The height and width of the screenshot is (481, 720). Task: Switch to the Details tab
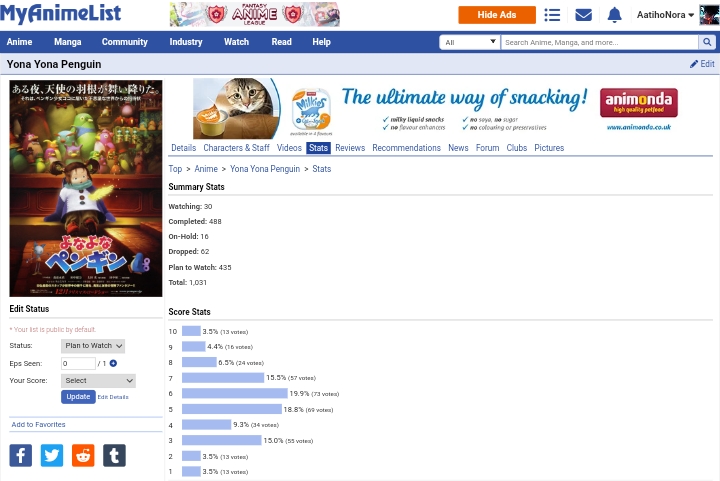click(x=183, y=148)
